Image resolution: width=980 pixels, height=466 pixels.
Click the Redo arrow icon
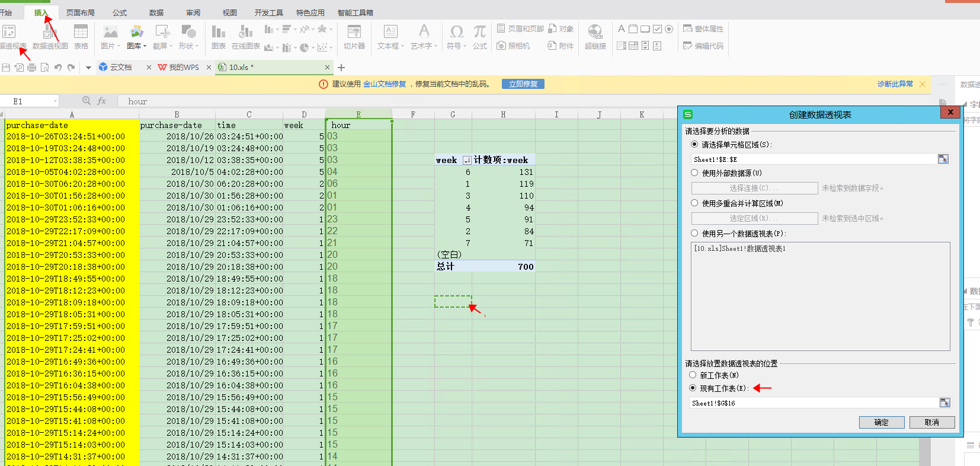coord(71,68)
